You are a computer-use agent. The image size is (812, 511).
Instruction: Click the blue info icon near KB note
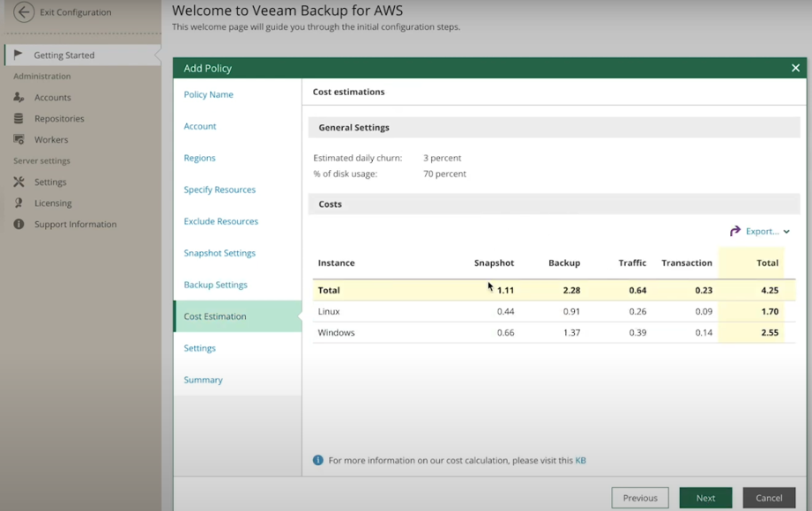click(318, 460)
